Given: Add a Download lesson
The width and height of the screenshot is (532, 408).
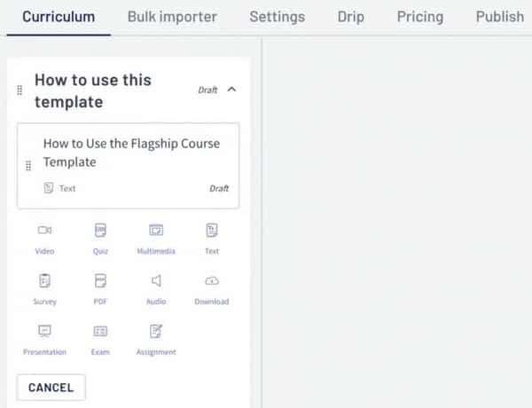Looking at the screenshot, I should tap(212, 289).
